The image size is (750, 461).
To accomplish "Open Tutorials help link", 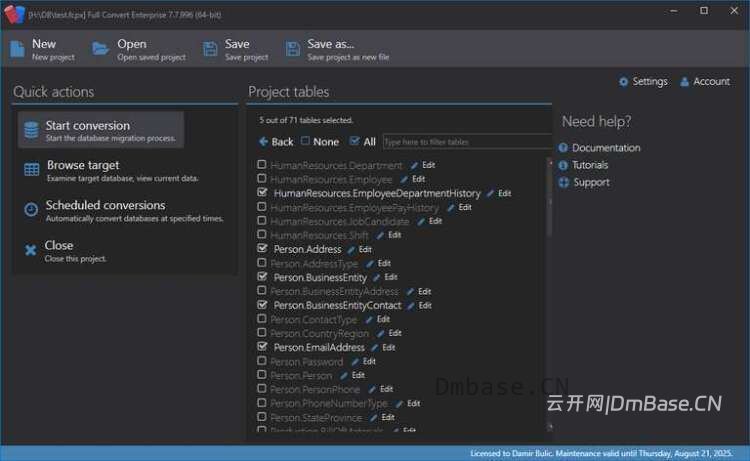I will pos(584,165).
